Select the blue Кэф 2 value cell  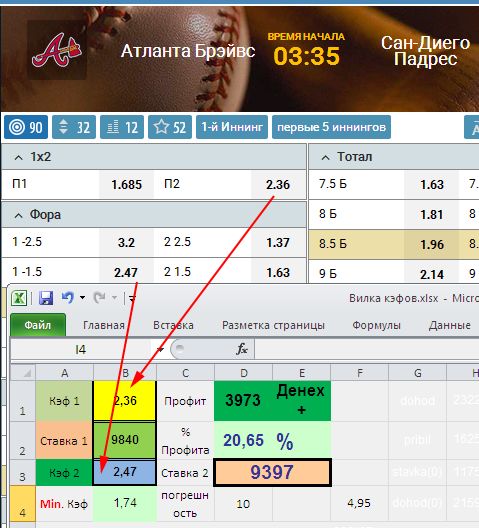[125, 472]
